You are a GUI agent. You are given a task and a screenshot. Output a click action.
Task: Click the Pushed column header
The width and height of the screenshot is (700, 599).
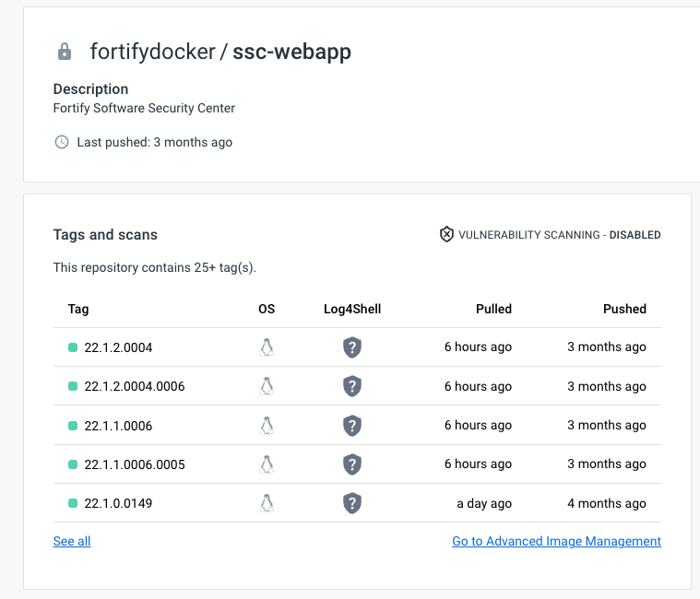click(x=624, y=309)
